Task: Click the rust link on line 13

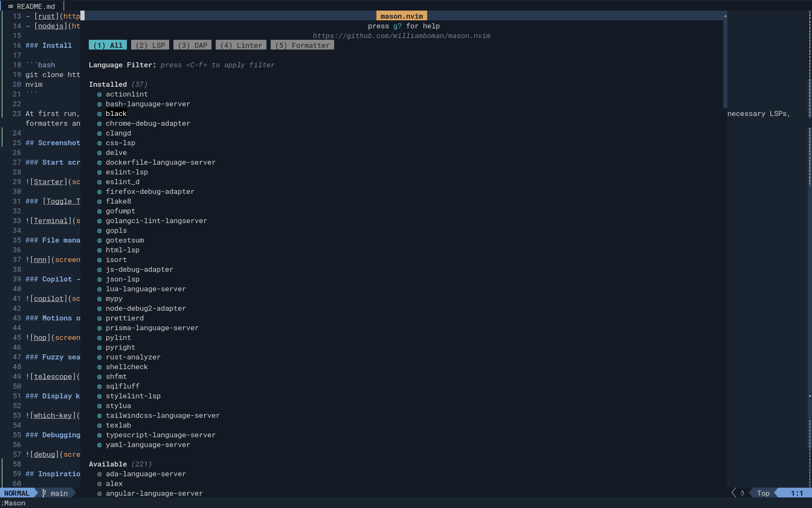Action: [46, 16]
